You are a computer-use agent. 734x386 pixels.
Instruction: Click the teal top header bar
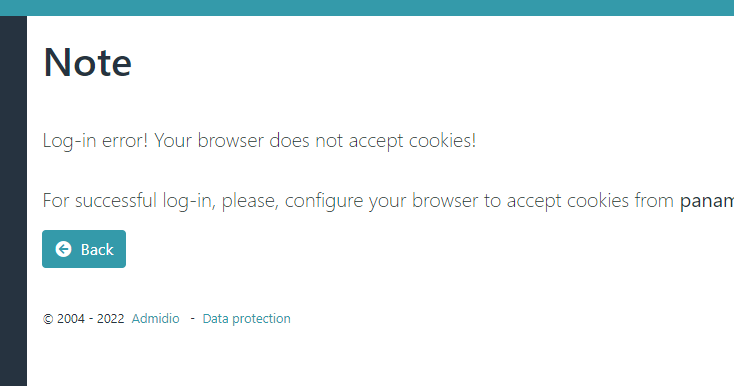pyautogui.click(x=367, y=7)
